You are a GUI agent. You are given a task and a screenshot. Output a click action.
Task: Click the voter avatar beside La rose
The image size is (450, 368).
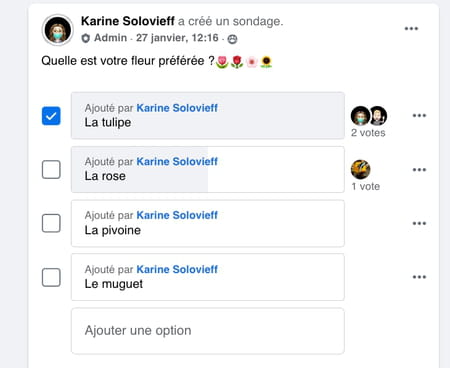(361, 170)
